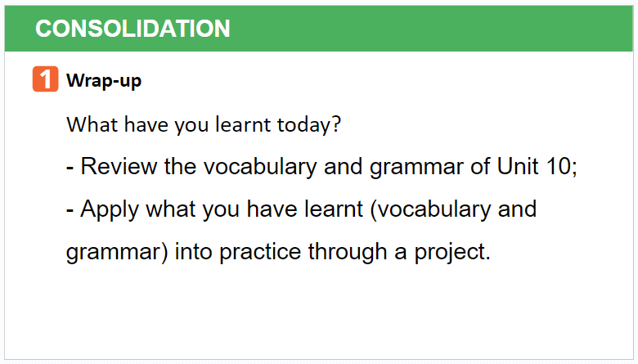Click the word 'Review' in first bullet

click(119, 166)
